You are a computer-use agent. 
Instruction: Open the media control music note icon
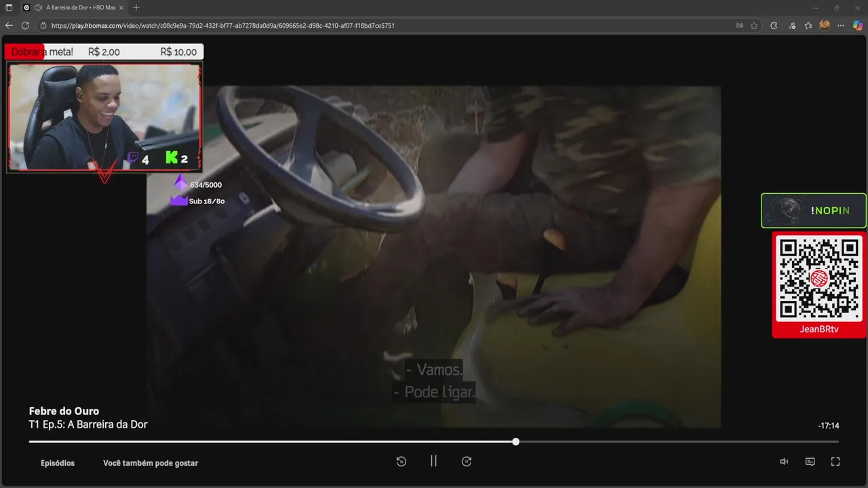click(x=793, y=25)
